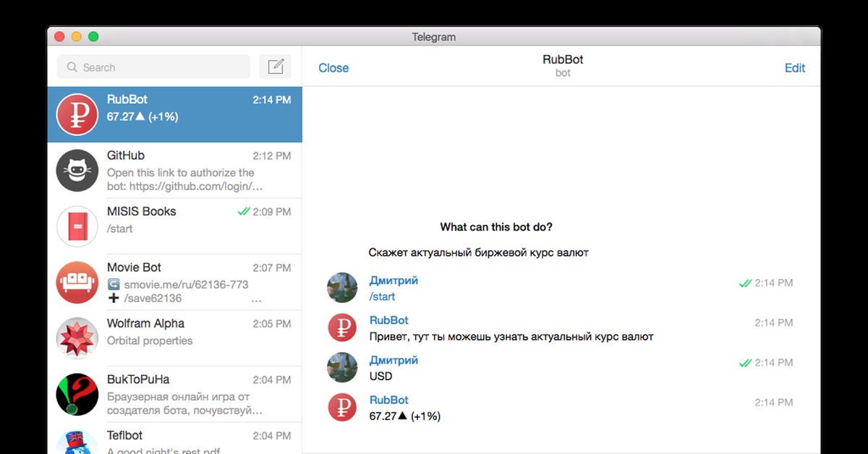This screenshot has height=454, width=868.
Task: Select the Teflbot chat name
Action: tap(125, 435)
